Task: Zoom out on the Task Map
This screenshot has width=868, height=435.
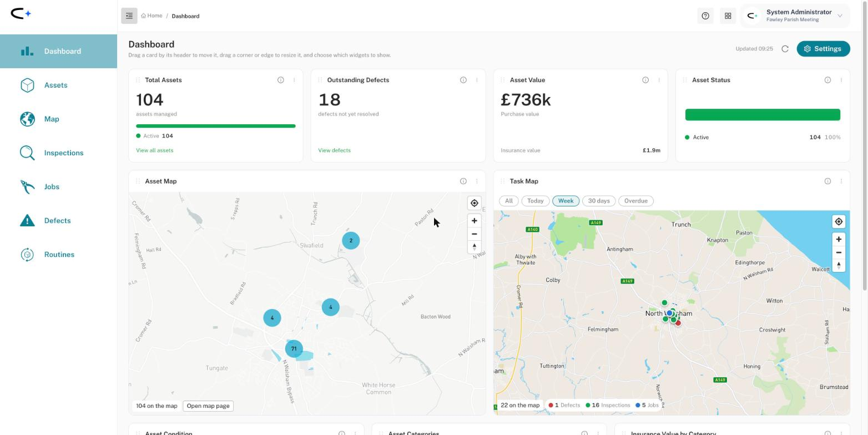Action: [839, 252]
